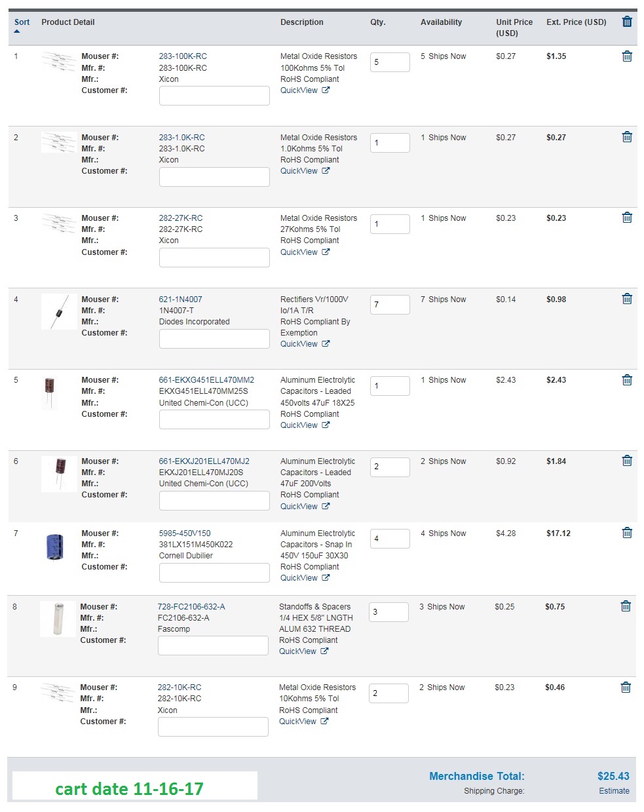Trash the Fascomp standoff row
Viewport: 644px width, 812px height.
[x=626, y=606]
